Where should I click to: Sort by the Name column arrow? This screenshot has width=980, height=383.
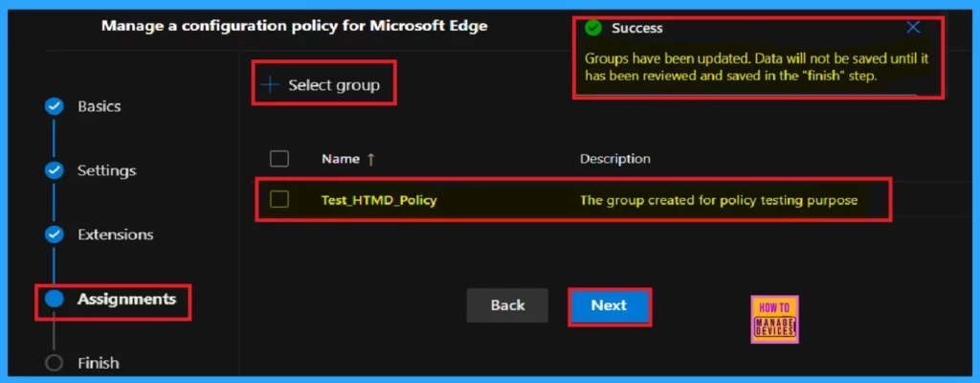point(370,160)
